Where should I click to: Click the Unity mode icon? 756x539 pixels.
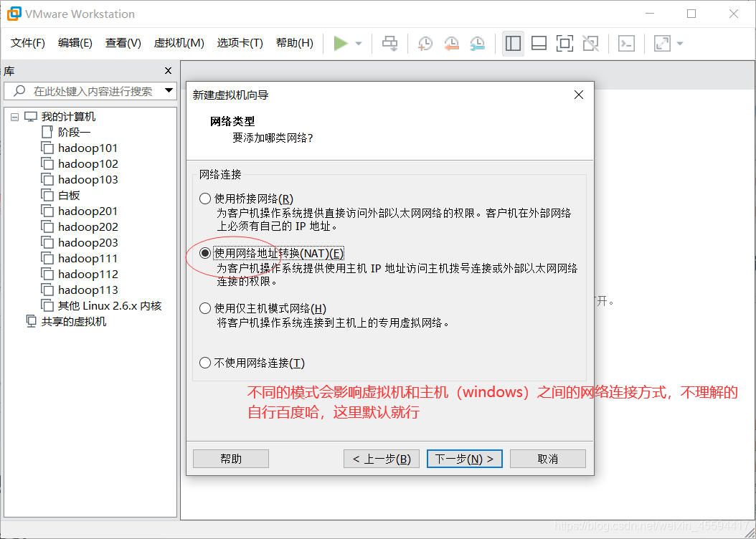[x=590, y=43]
